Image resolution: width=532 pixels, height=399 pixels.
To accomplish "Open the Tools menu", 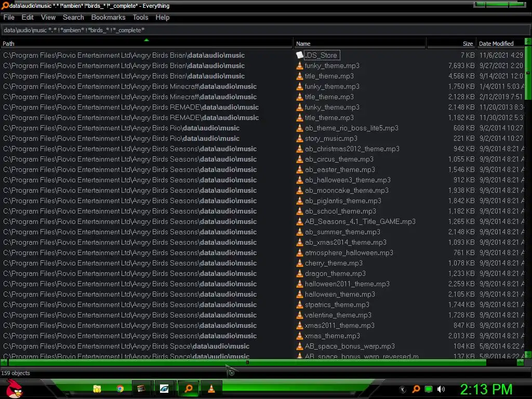I will click(x=140, y=17).
